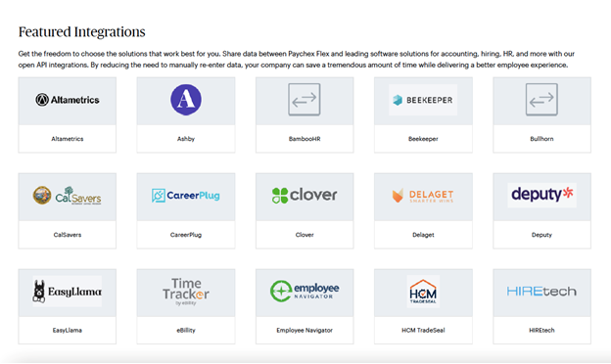Screen dimensions: 611x364
Task: Click the HIREtech logo image
Action: 541,292
